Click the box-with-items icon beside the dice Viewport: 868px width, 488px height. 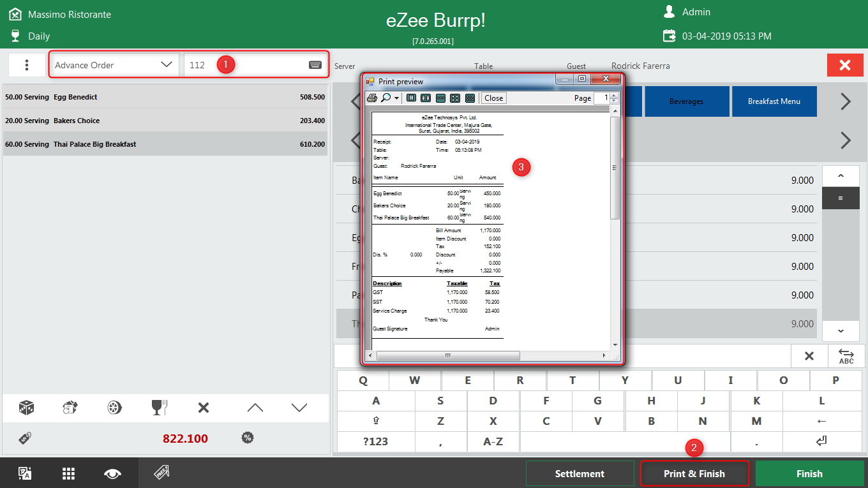click(70, 408)
